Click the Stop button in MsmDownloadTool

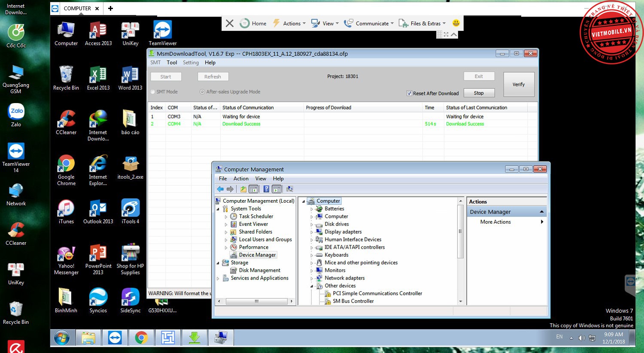coord(479,93)
